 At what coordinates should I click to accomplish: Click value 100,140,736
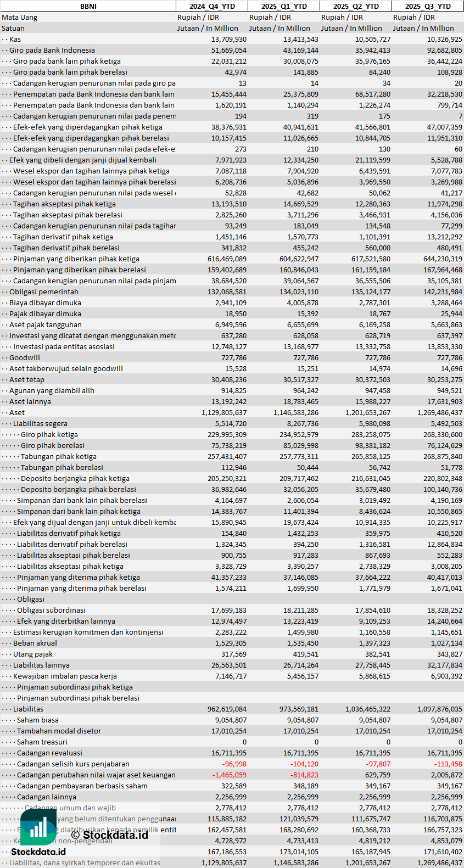[443, 489]
